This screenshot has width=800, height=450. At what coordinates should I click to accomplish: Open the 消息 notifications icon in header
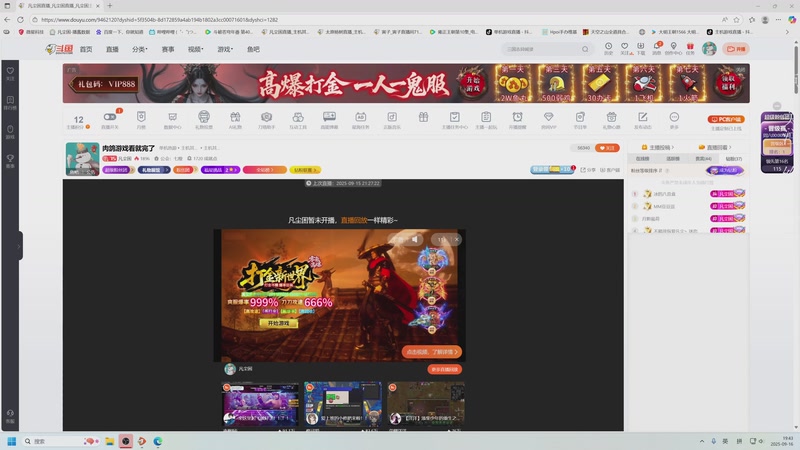(657, 48)
